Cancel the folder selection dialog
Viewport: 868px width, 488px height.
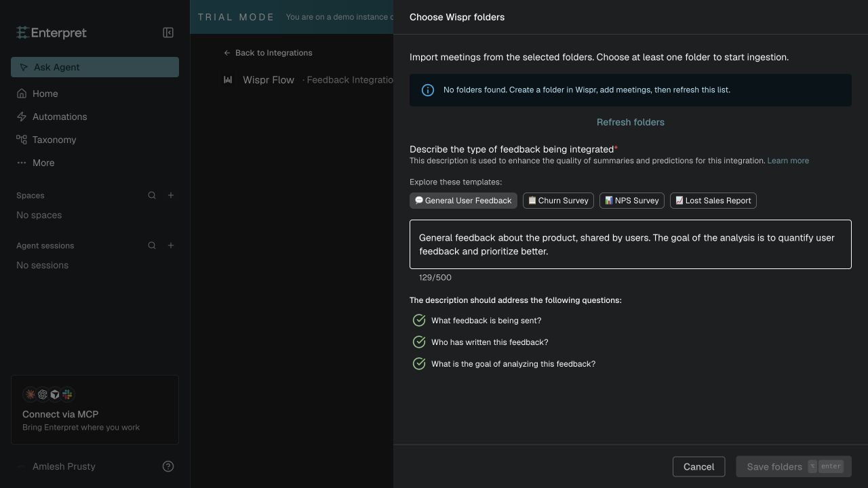(698, 466)
